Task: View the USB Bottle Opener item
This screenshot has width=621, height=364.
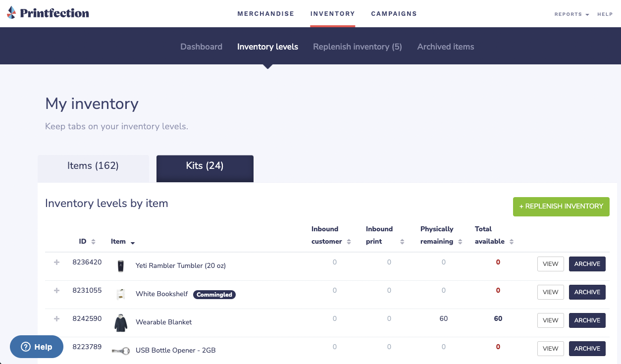Action: pos(550,349)
